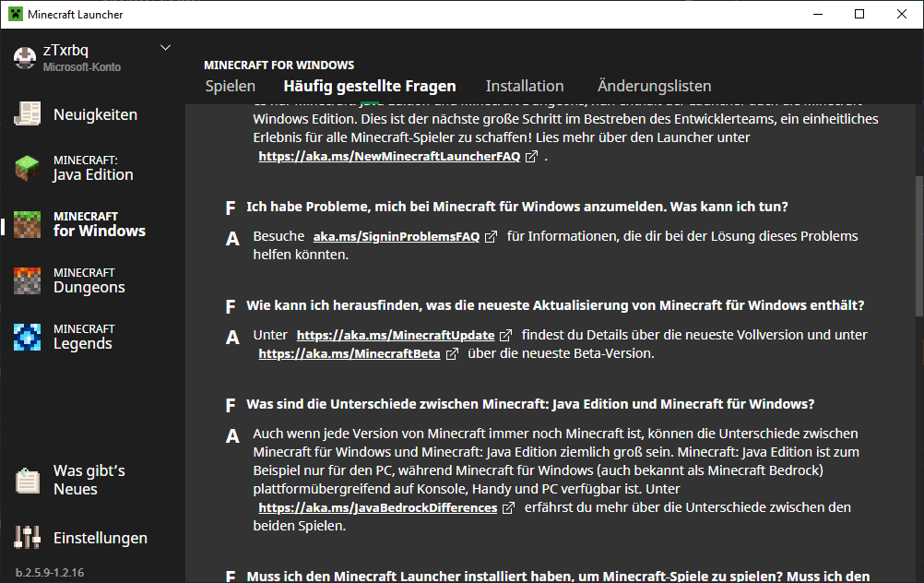
Task: Minimize the Minecraft Launcher window
Action: (818, 14)
